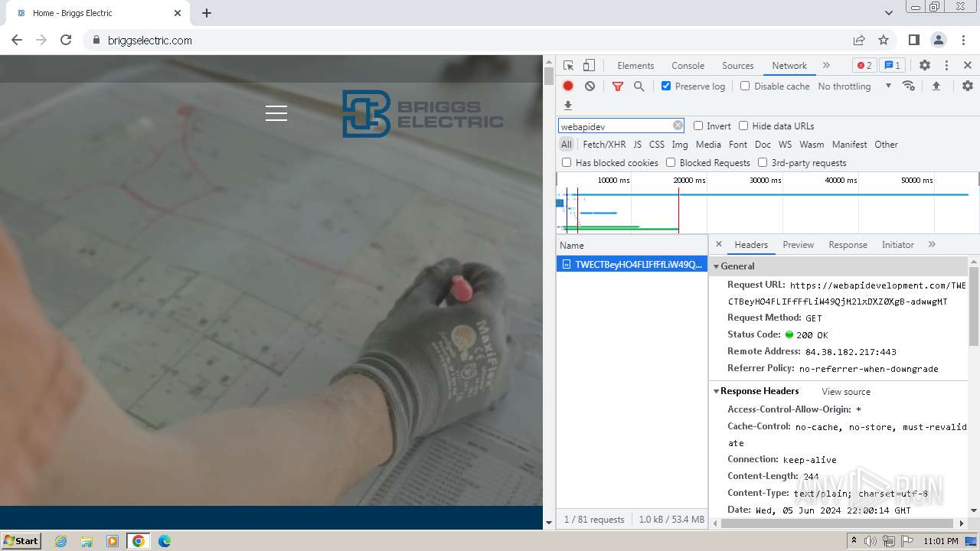Open the network search magnifier

tap(639, 86)
